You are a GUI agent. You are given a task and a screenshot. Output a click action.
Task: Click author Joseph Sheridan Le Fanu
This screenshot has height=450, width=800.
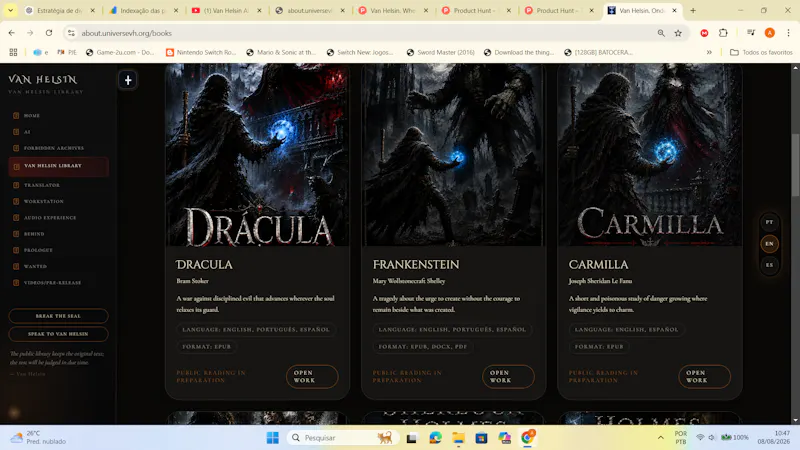point(600,281)
